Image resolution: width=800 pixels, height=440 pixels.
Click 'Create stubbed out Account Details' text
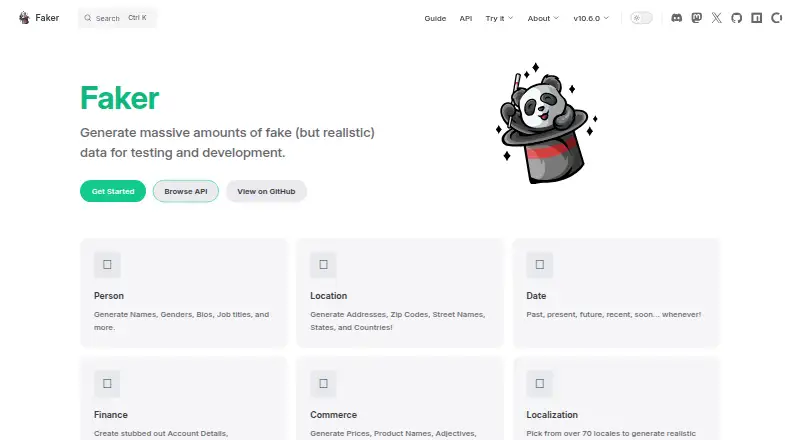point(161,433)
